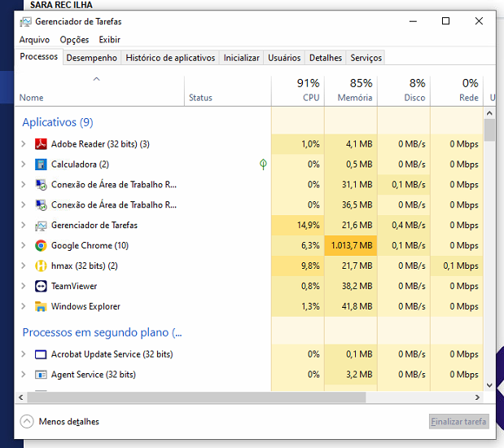This screenshot has height=448, width=504.
Task: Expand the Adobe Reader process group
Action: [24, 144]
